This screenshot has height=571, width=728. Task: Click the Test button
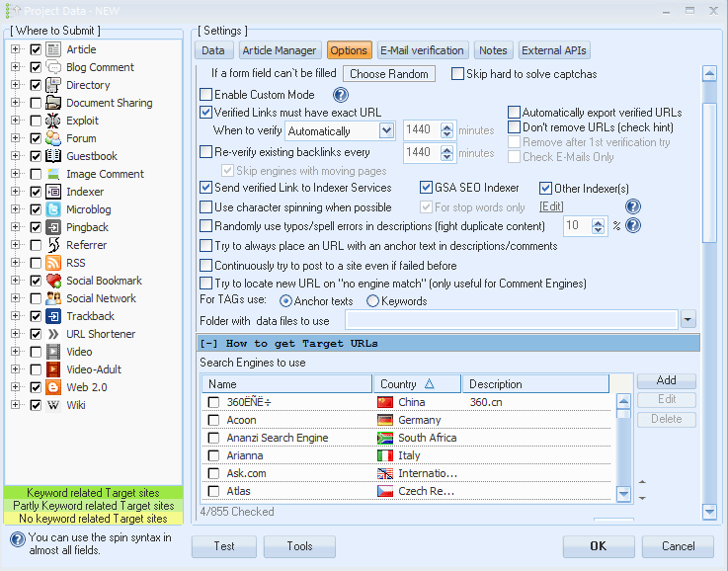tap(224, 546)
